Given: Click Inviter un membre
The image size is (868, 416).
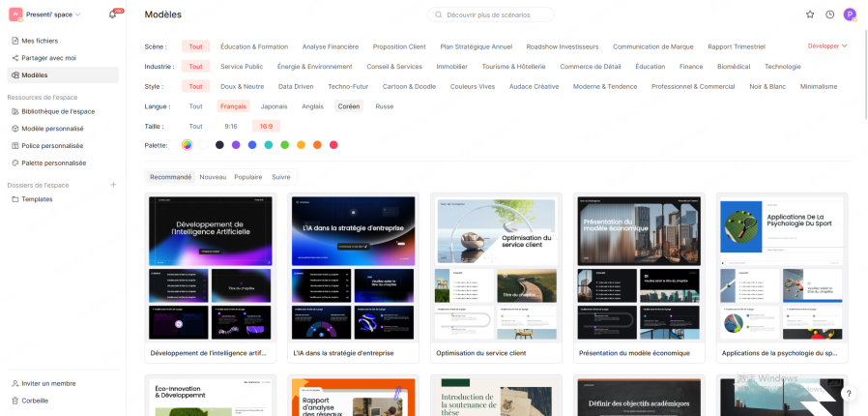Looking at the screenshot, I should [48, 383].
